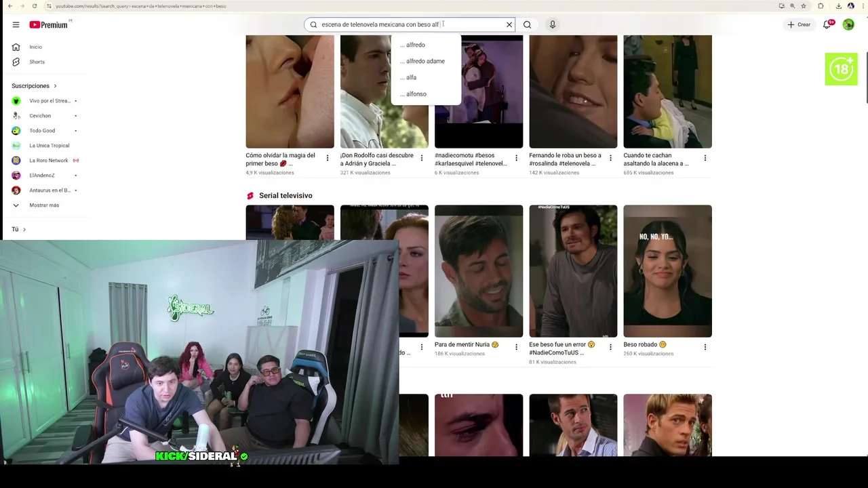Reload the browser page
The width and height of the screenshot is (868, 488).
[35, 6]
